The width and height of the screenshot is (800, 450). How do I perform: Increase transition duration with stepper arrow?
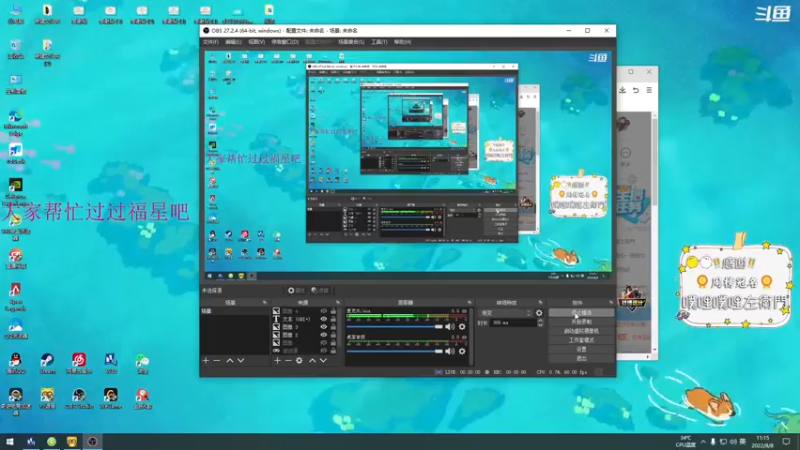[x=540, y=321]
